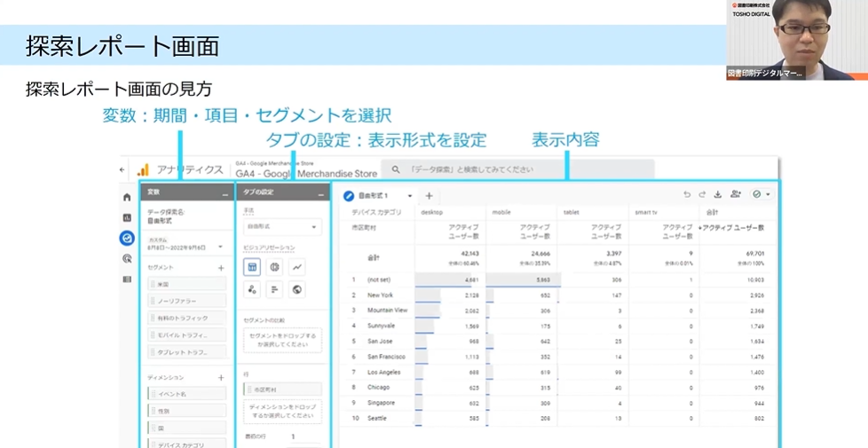Screen dimensions: 868x448
Task: Open the Reports icon in sidebar
Action: [127, 217]
